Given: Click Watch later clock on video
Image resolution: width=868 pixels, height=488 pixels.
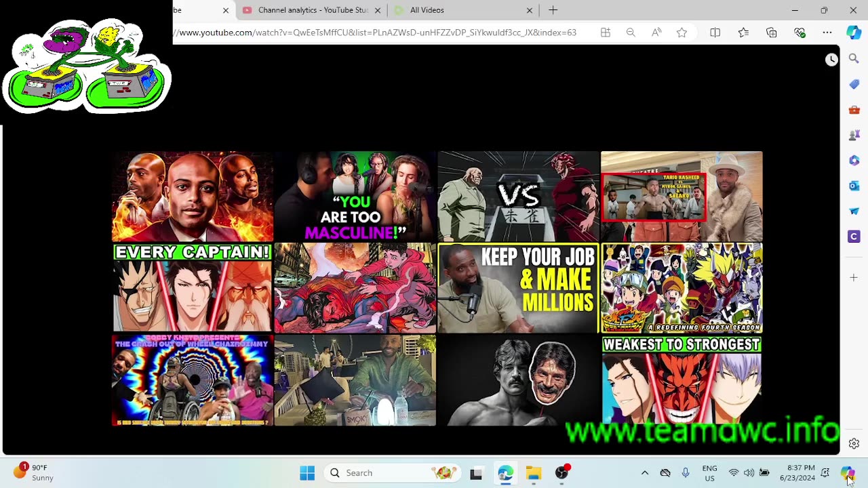Looking at the screenshot, I should [831, 60].
